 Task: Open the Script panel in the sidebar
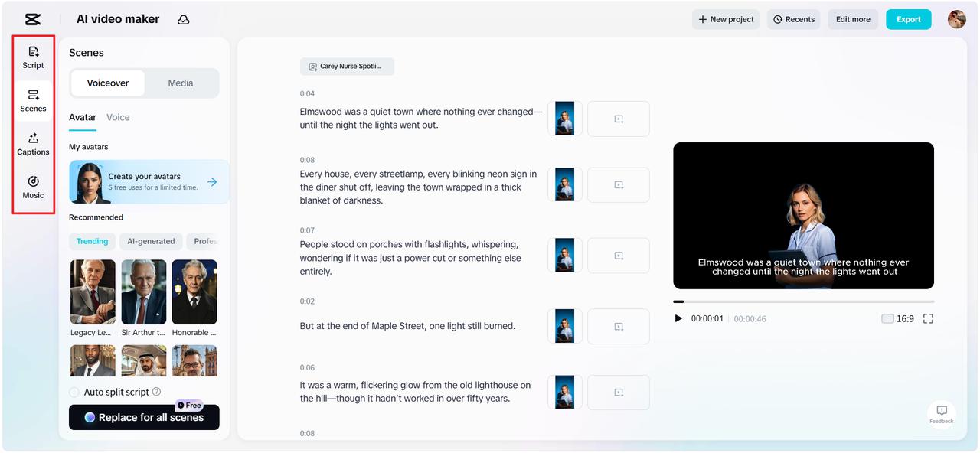33,56
